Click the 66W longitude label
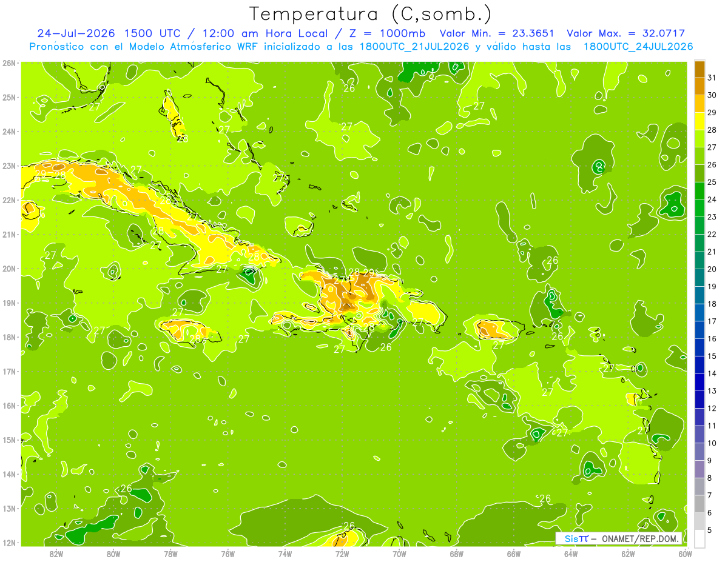728x562 pixels. pyautogui.click(x=513, y=554)
